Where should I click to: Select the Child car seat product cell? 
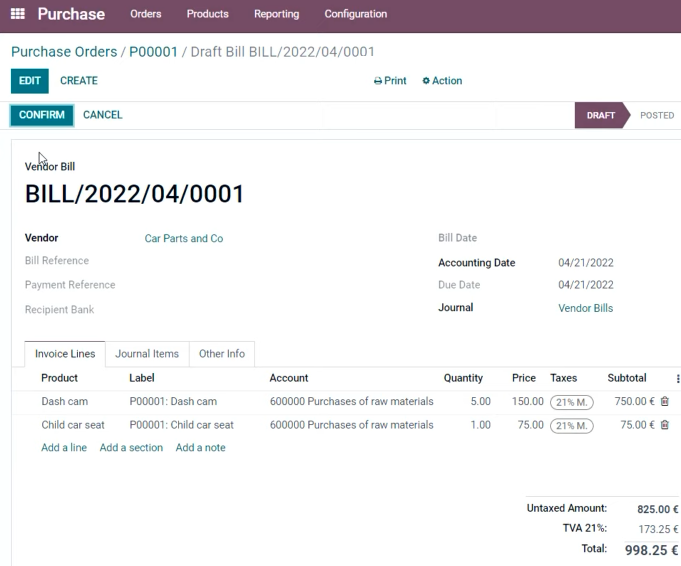tap(73, 424)
